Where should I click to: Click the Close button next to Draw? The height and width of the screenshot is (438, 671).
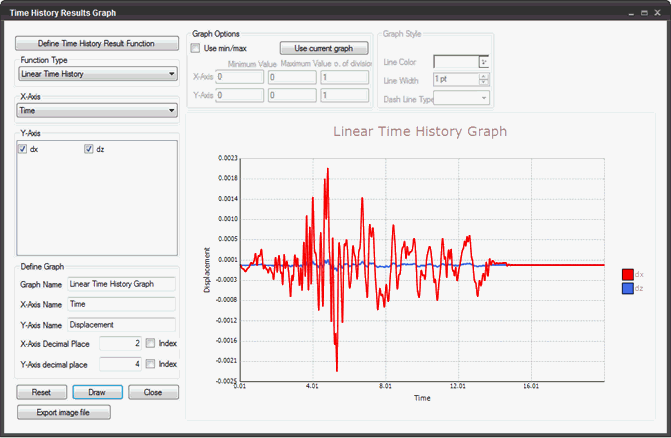pyautogui.click(x=153, y=392)
